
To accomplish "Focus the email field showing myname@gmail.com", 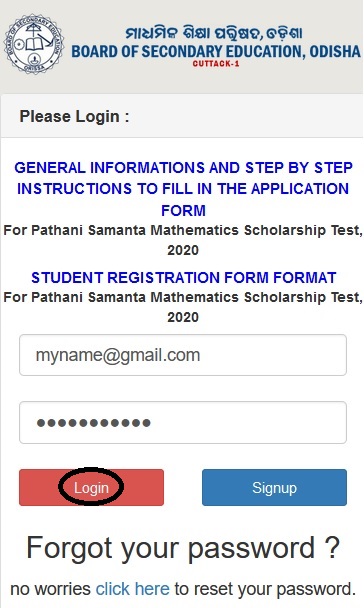I will coord(183,355).
